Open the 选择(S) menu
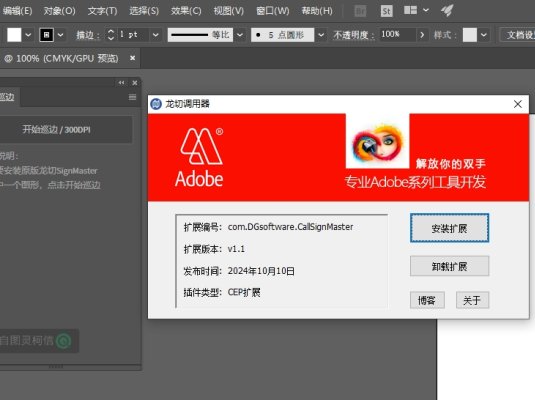Image resolution: width=535 pixels, height=400 pixels. pos(144,11)
